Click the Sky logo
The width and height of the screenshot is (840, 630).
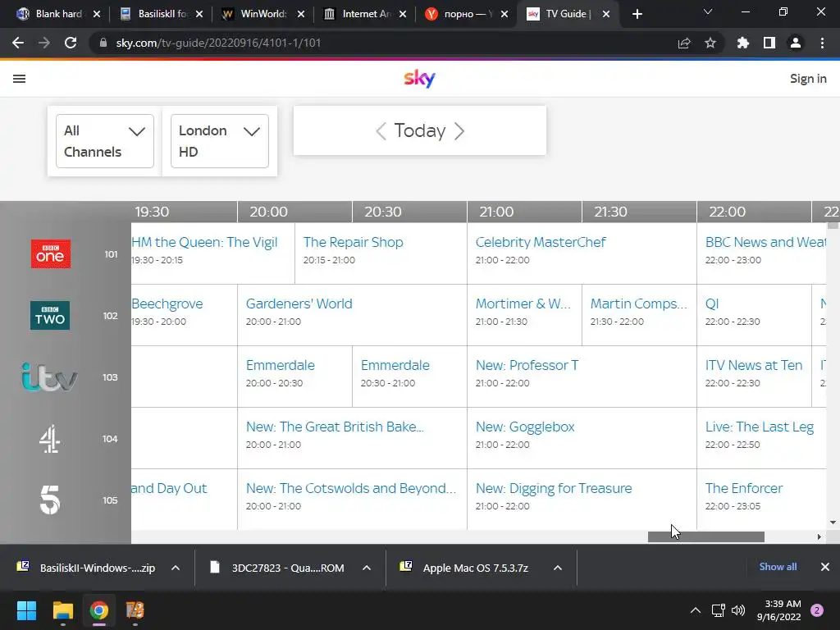pyautogui.click(x=419, y=79)
